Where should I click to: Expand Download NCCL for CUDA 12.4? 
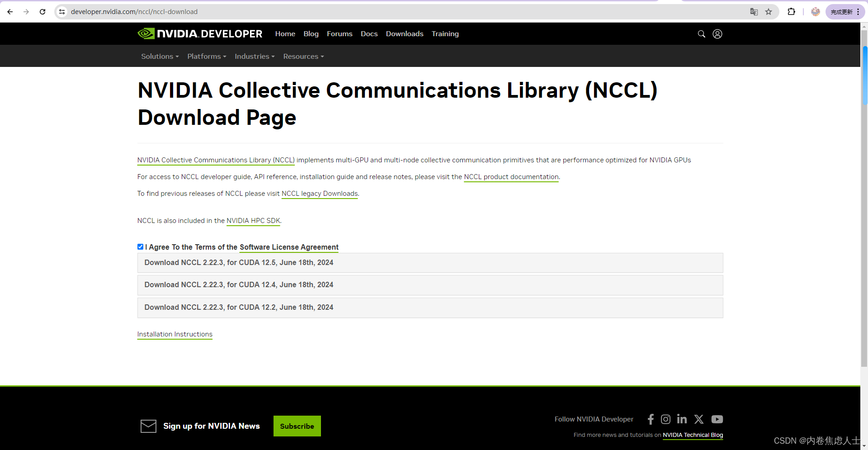click(x=430, y=285)
